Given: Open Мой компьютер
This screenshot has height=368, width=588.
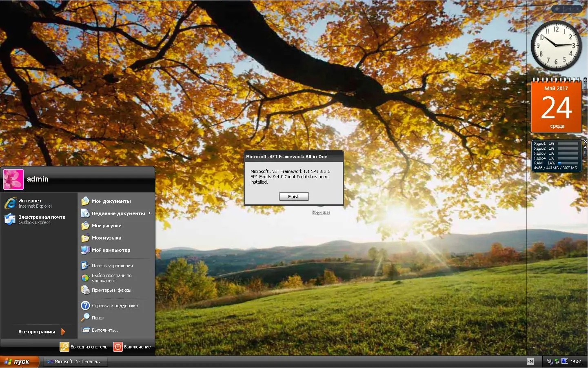Looking at the screenshot, I should tap(111, 250).
